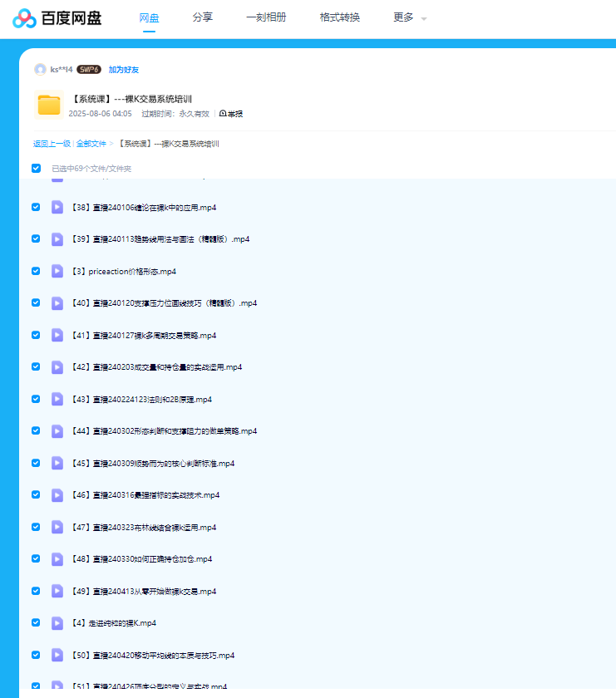Click video icon for file 【44】
Viewport: 616px width, 698px height.
pos(57,431)
